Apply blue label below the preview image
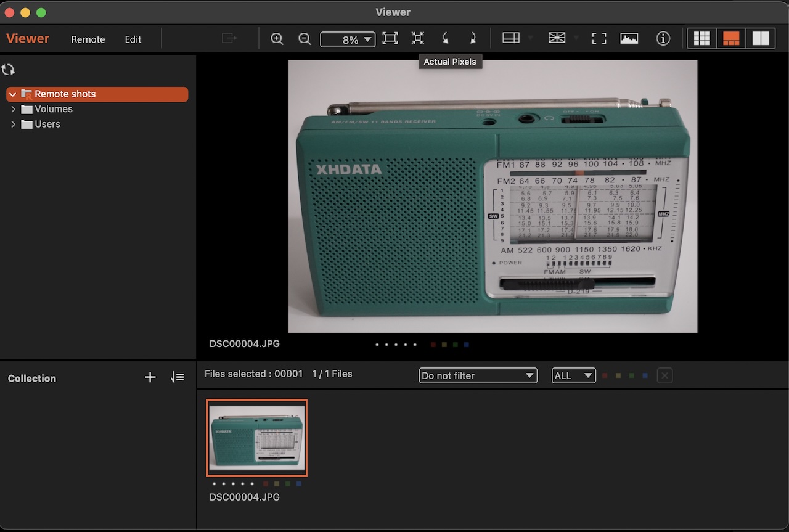This screenshot has height=532, width=789. coord(467,345)
